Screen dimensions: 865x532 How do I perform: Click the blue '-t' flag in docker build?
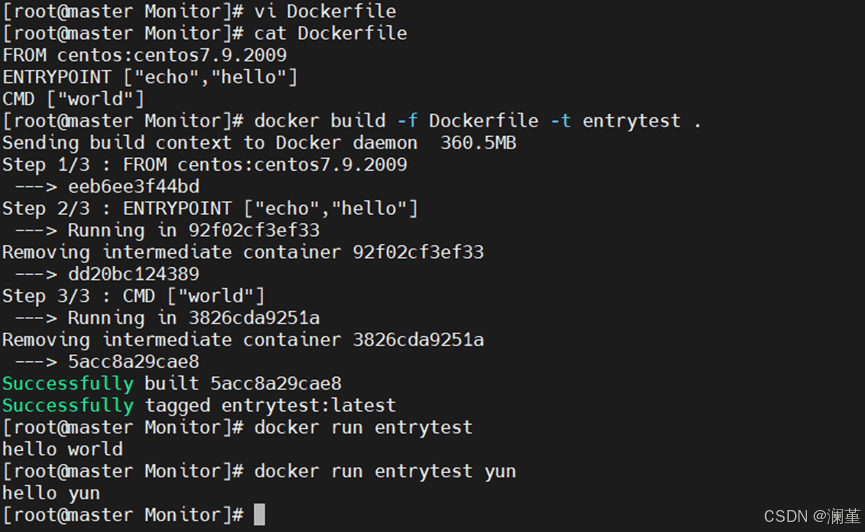560,121
